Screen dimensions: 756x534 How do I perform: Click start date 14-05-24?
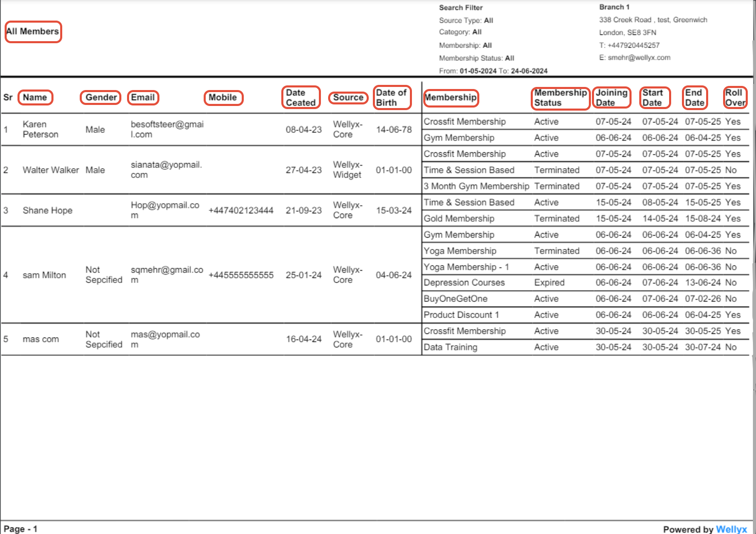tap(660, 219)
